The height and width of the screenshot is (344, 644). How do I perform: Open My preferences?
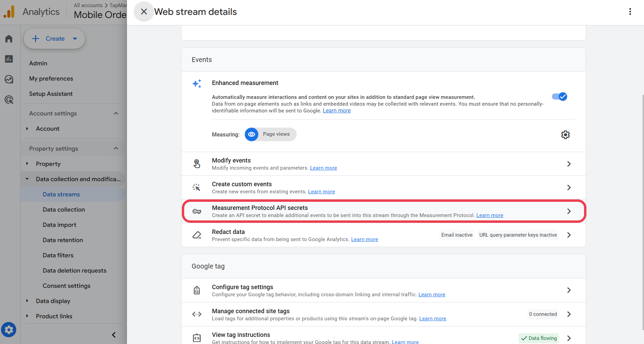coord(51,79)
